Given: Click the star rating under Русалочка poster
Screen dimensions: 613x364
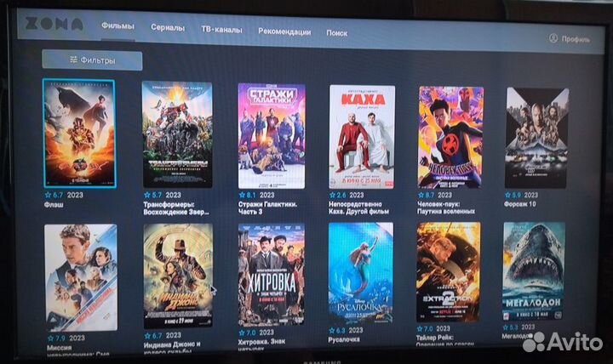Looking at the screenshot, I should point(337,331).
